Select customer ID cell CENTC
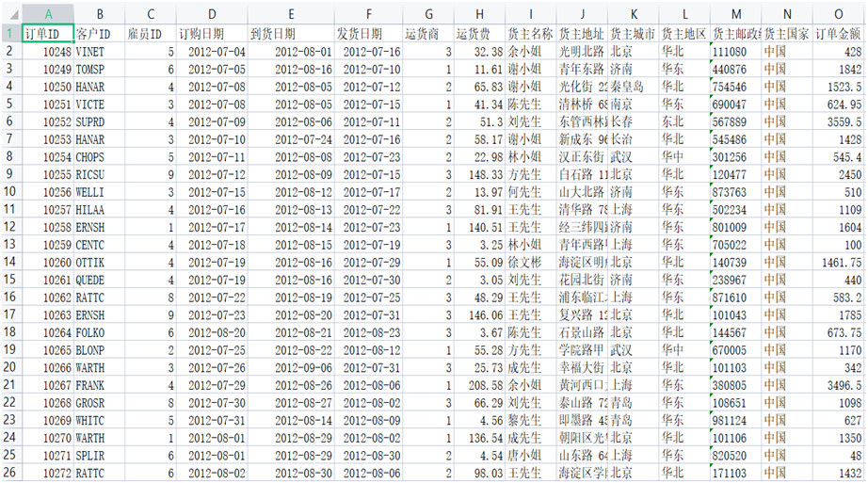The width and height of the screenshot is (868, 483). tap(99, 245)
